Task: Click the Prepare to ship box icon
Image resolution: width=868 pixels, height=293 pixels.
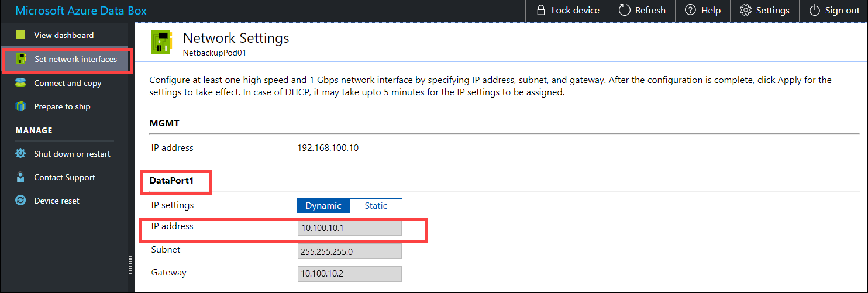Action: (x=20, y=106)
